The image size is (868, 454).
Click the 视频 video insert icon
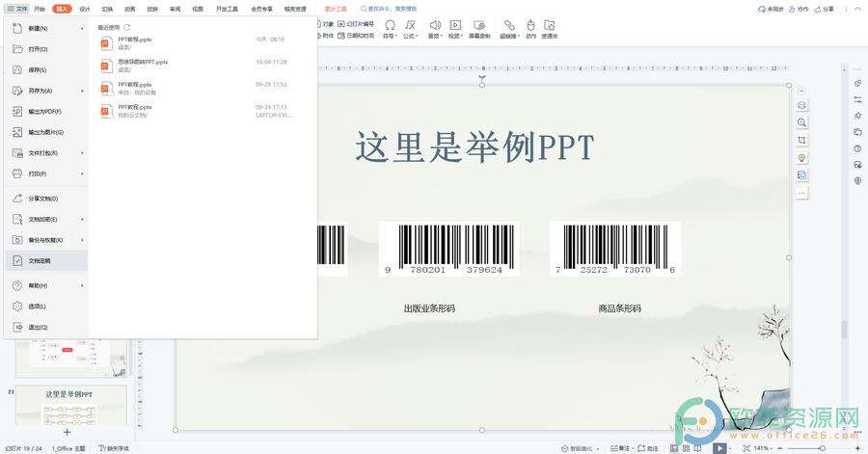[x=455, y=25]
